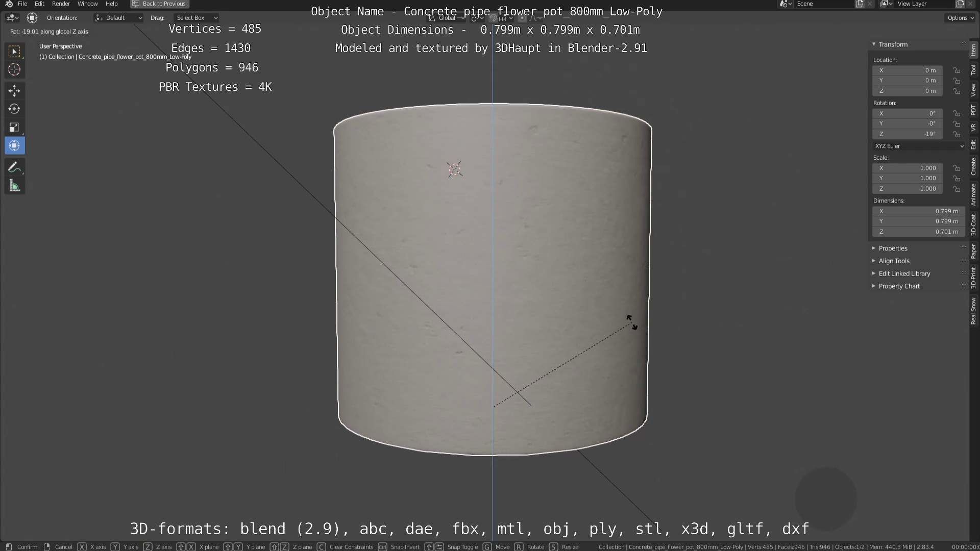Click the View Layer browse icon

coord(887,4)
